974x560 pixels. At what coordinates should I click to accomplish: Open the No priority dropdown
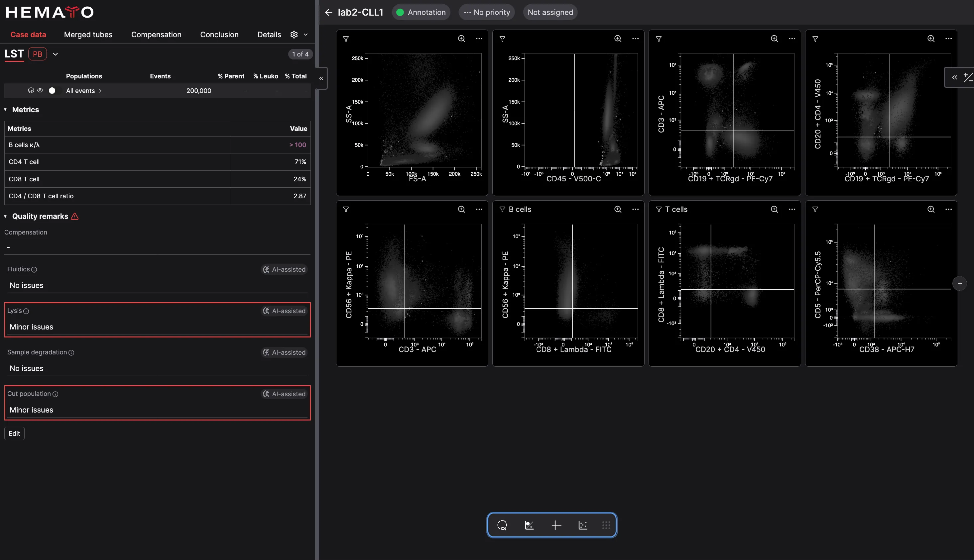pyautogui.click(x=487, y=12)
